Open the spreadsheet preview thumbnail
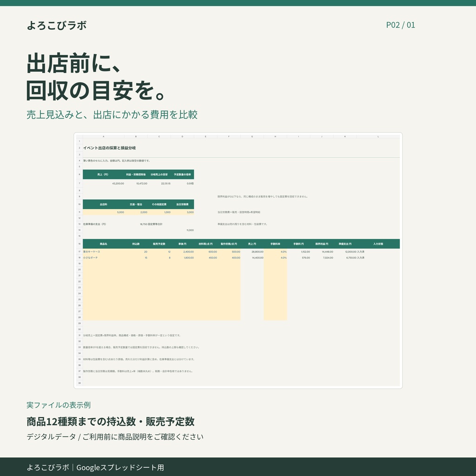This screenshot has width=476, height=476. pos(238,260)
